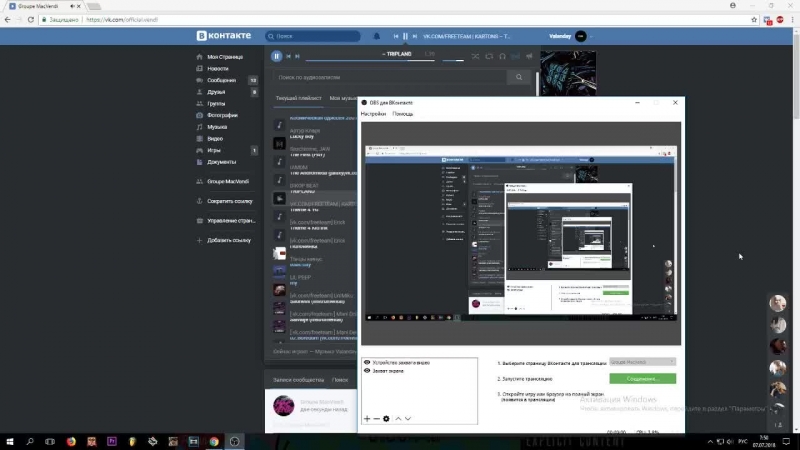Toggle visibility of Устройство захвата видео source

point(367,362)
